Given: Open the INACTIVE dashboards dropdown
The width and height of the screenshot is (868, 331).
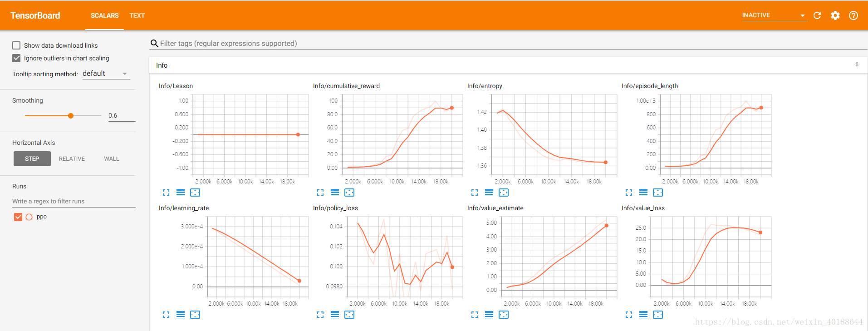Looking at the screenshot, I should [775, 15].
